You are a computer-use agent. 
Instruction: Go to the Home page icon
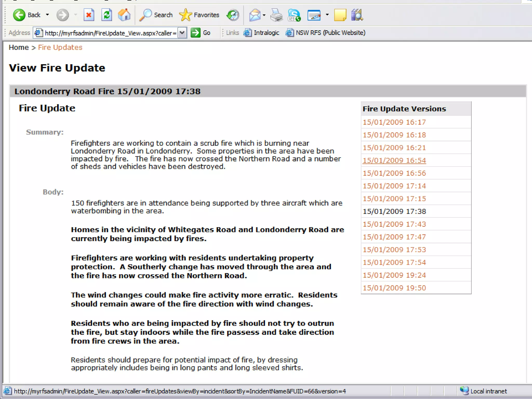point(124,15)
